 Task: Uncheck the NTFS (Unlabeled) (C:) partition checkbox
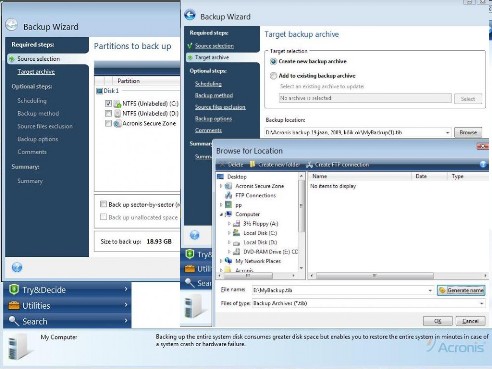108,103
